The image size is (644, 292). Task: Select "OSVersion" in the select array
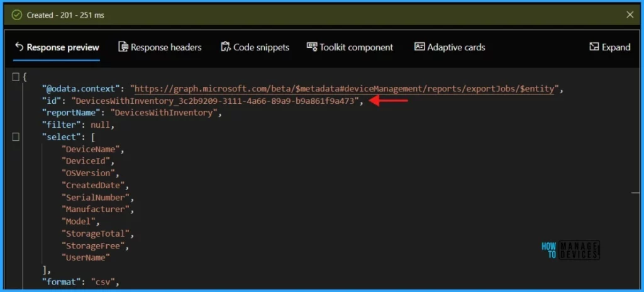click(88, 173)
